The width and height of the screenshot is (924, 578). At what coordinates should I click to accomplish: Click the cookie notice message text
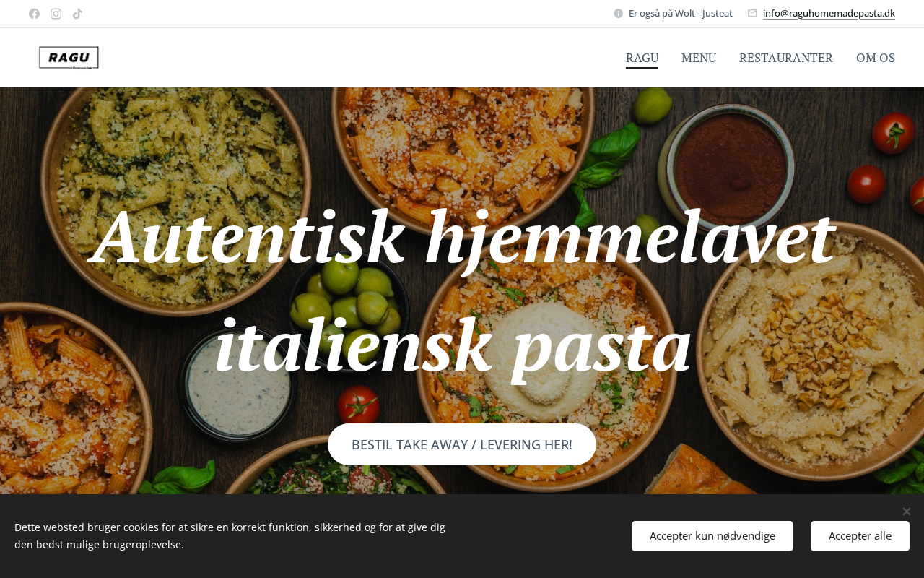pyautogui.click(x=230, y=536)
